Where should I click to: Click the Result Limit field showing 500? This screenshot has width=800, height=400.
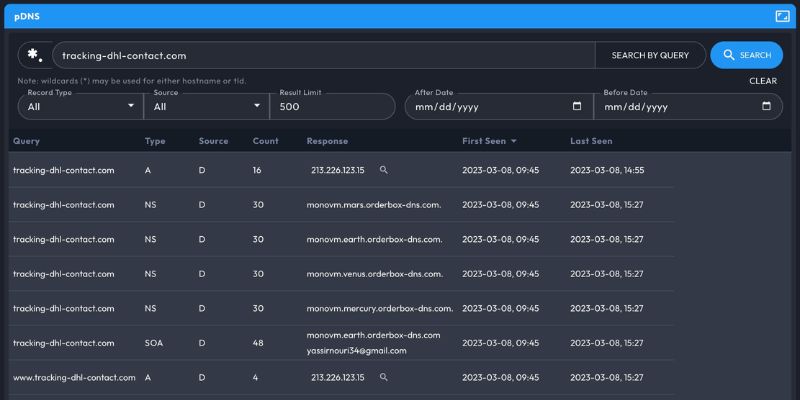pos(335,106)
